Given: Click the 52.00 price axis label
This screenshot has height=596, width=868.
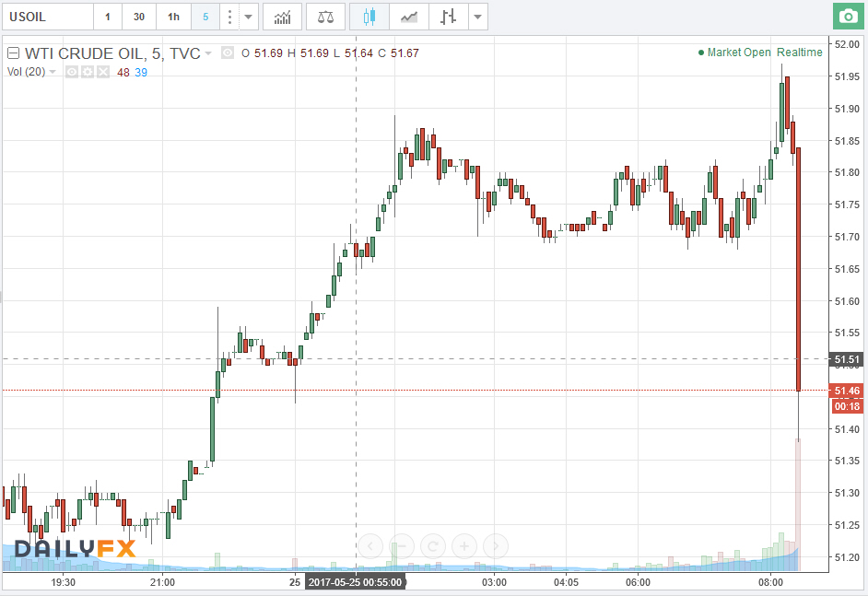Looking at the screenshot, I should [847, 44].
